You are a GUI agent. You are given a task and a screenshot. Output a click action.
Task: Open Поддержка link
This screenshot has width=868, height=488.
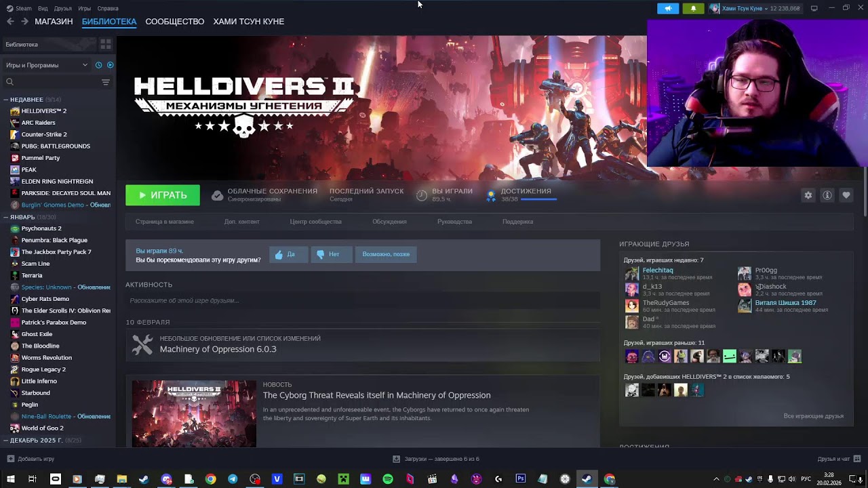[x=518, y=222]
